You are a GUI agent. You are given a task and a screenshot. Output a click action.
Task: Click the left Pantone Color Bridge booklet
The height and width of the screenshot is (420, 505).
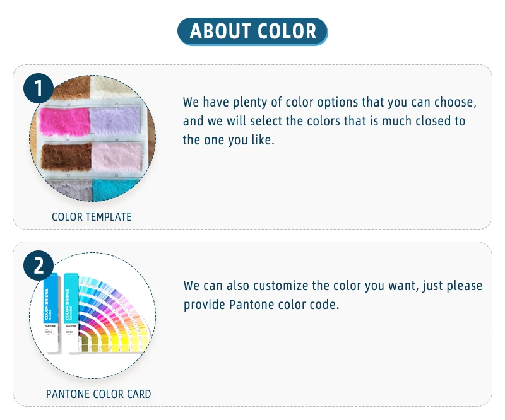[x=50, y=312]
